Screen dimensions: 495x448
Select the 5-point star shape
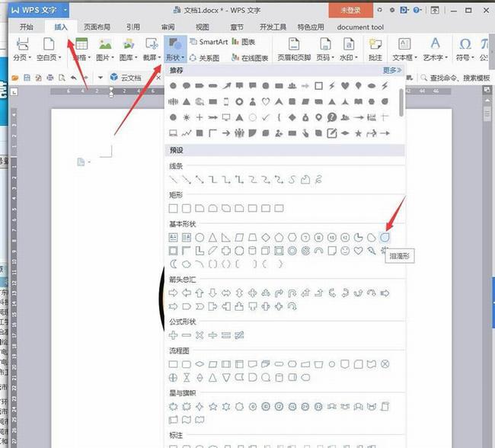coord(213,407)
